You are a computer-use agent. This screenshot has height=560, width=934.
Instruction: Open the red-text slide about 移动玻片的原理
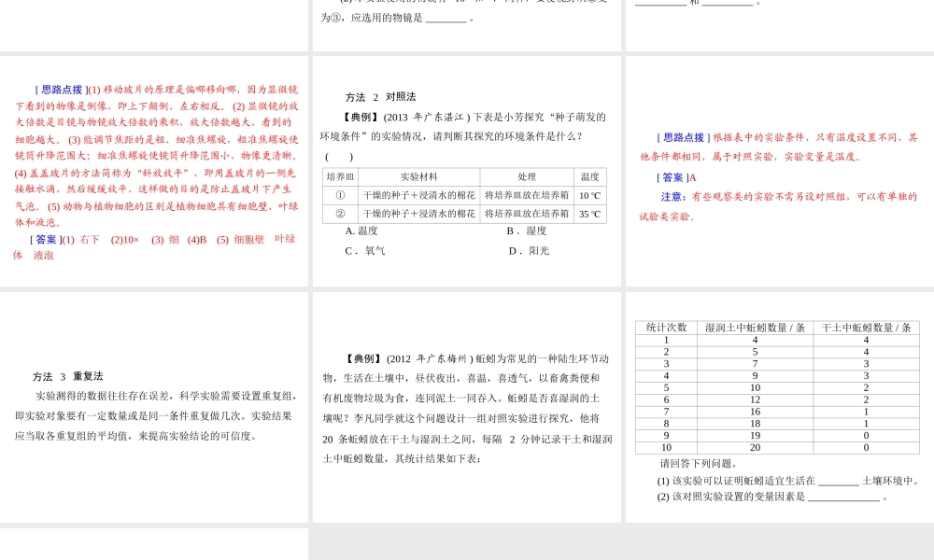coord(154,172)
